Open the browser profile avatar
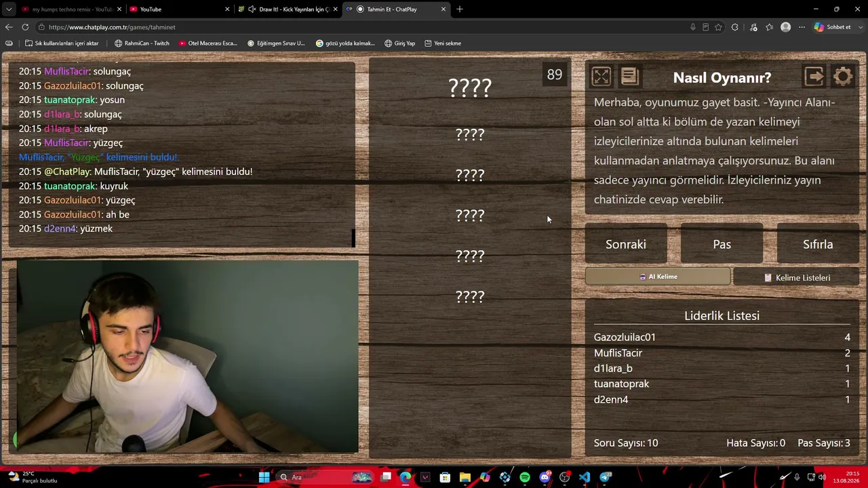Screen dimensions: 868x488 [x=785, y=27]
